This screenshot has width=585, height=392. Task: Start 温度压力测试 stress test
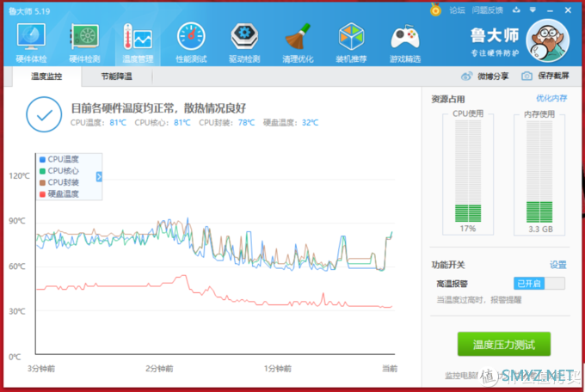click(x=504, y=344)
